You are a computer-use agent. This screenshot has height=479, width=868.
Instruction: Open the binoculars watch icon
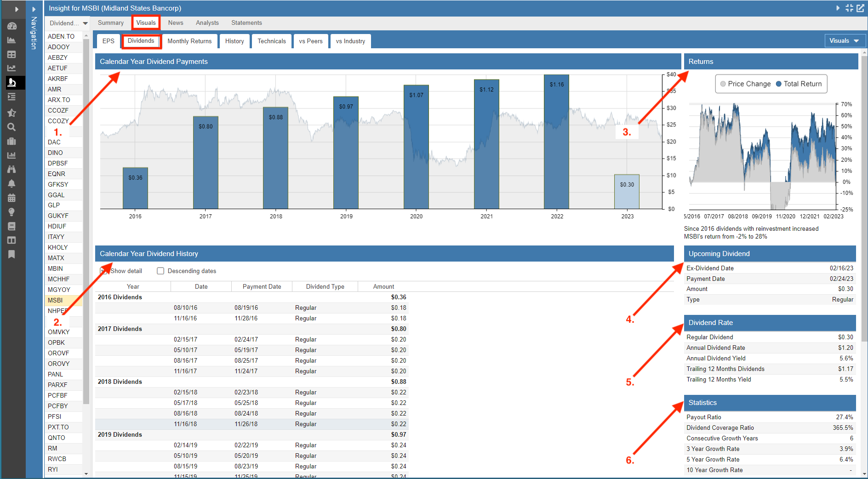click(x=12, y=169)
